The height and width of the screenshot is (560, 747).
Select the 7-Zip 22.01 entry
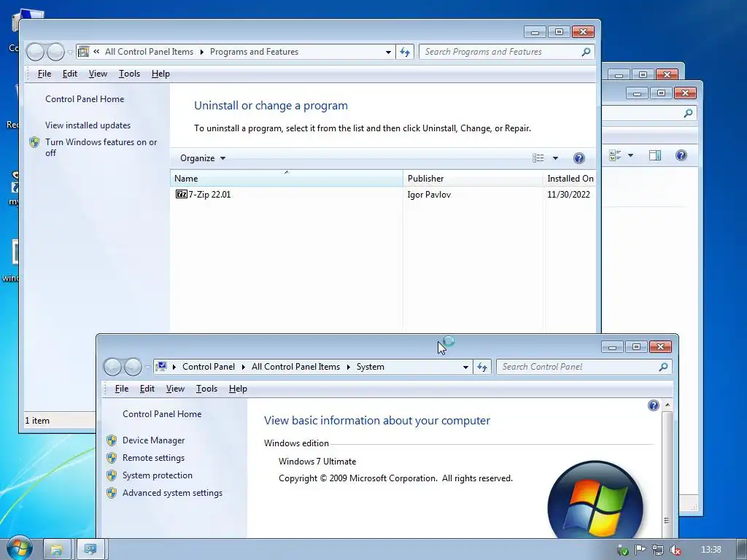pyautogui.click(x=209, y=194)
